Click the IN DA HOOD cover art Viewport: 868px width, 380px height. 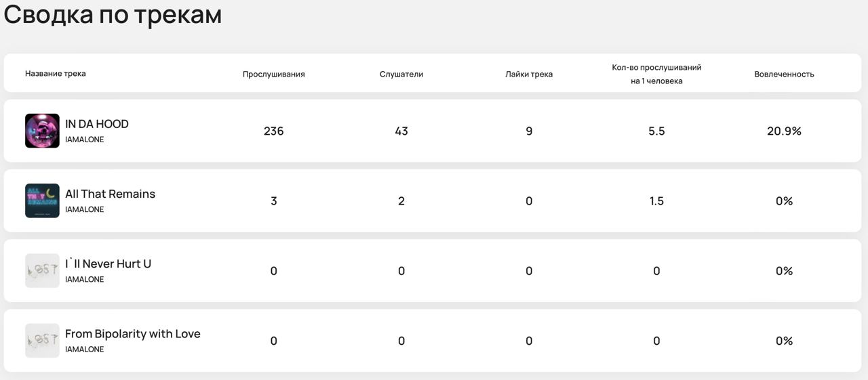pyautogui.click(x=42, y=131)
